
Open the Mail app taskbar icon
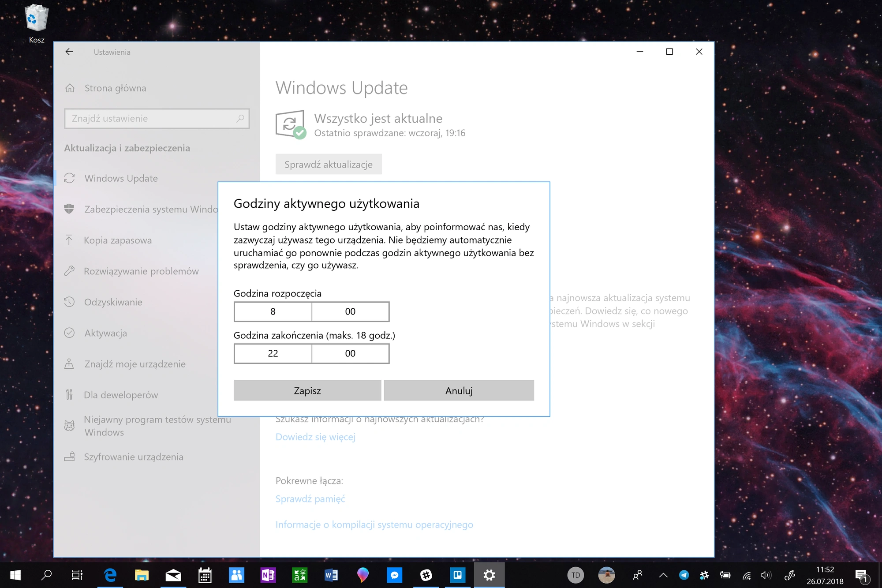(x=173, y=575)
